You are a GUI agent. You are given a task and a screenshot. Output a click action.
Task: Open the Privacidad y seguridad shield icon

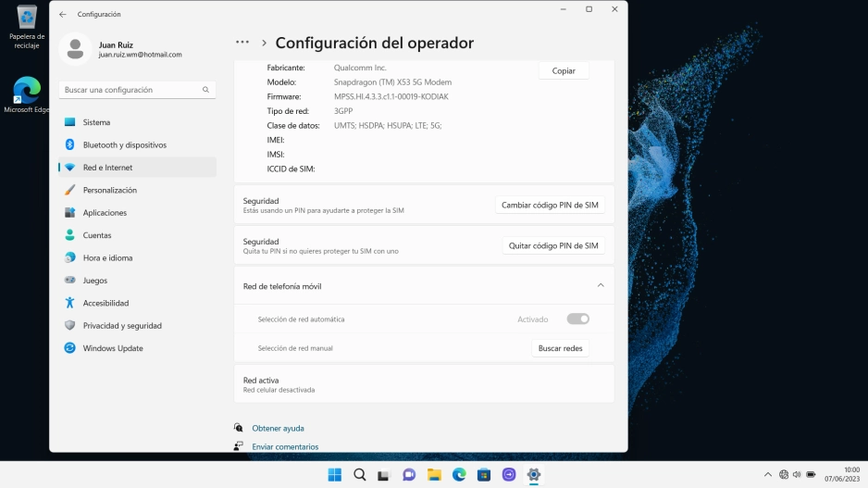(69, 325)
